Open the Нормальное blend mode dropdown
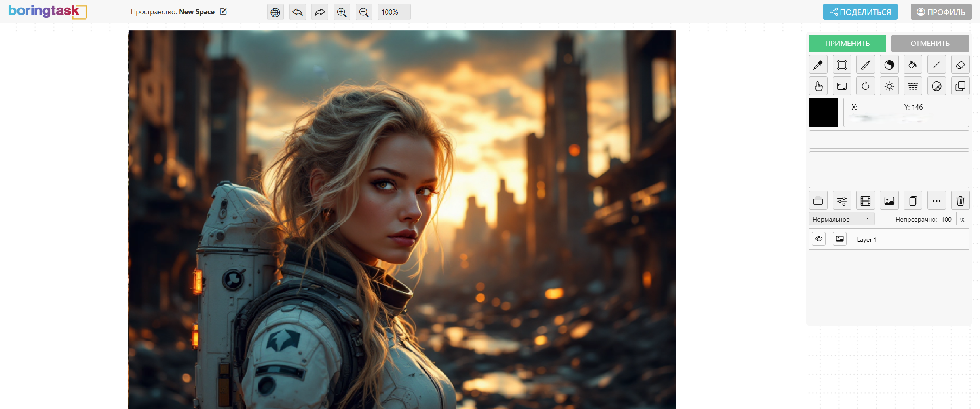Viewport: 980px width, 409px height. 841,219
